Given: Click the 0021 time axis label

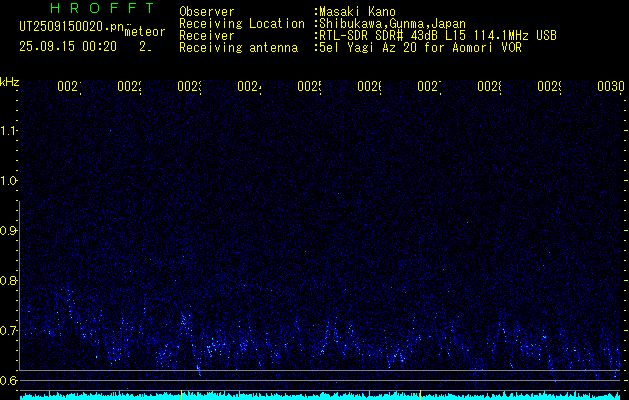Looking at the screenshot, I should (69, 86).
